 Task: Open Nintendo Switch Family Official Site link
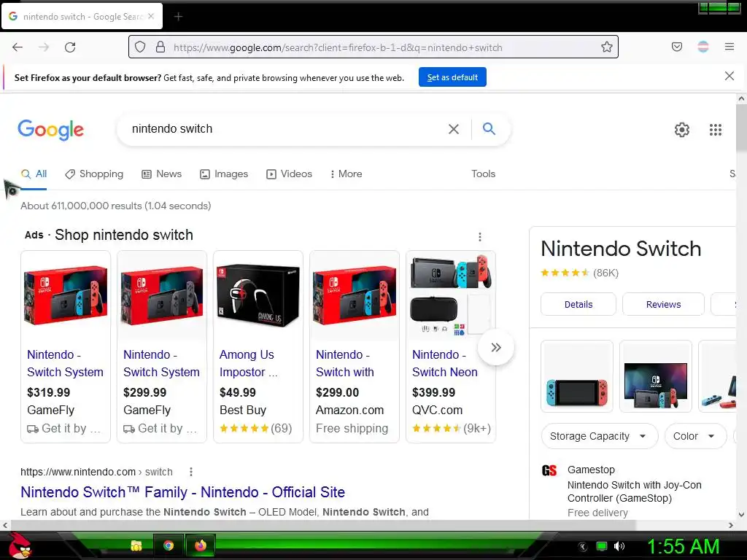point(182,492)
